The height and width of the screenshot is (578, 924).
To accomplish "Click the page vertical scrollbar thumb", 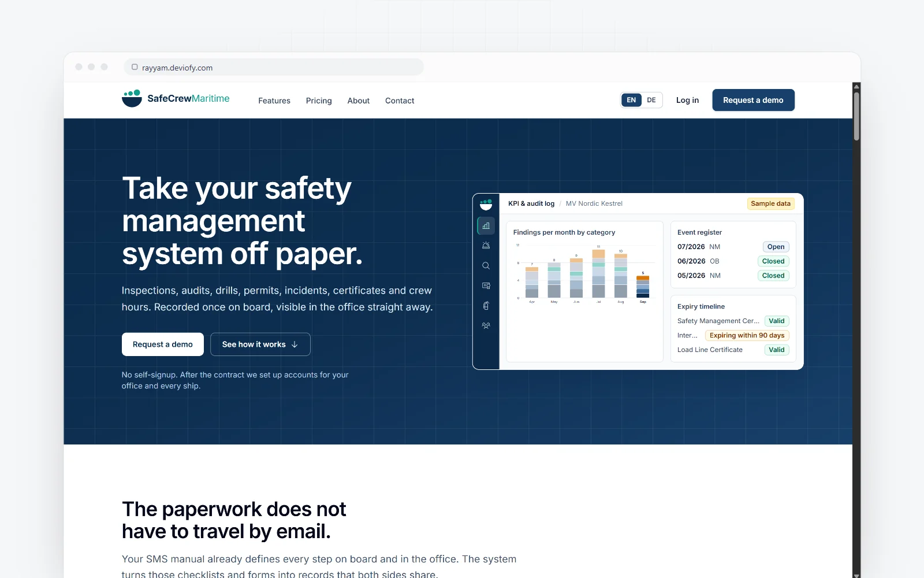I will [856, 116].
